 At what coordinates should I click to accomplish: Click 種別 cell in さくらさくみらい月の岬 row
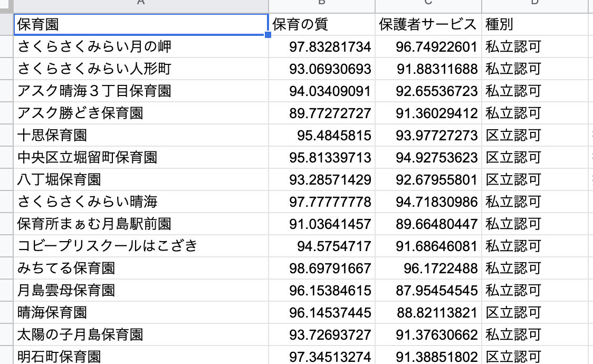(535, 47)
